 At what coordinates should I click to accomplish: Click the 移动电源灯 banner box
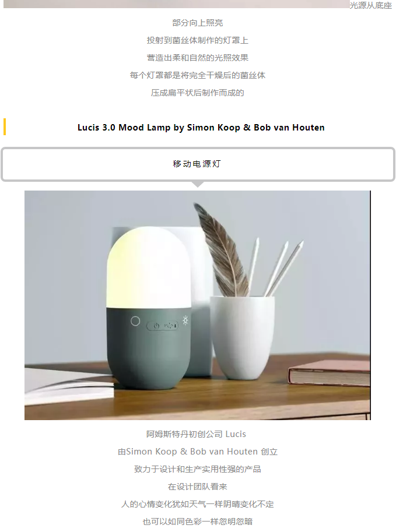198,164
